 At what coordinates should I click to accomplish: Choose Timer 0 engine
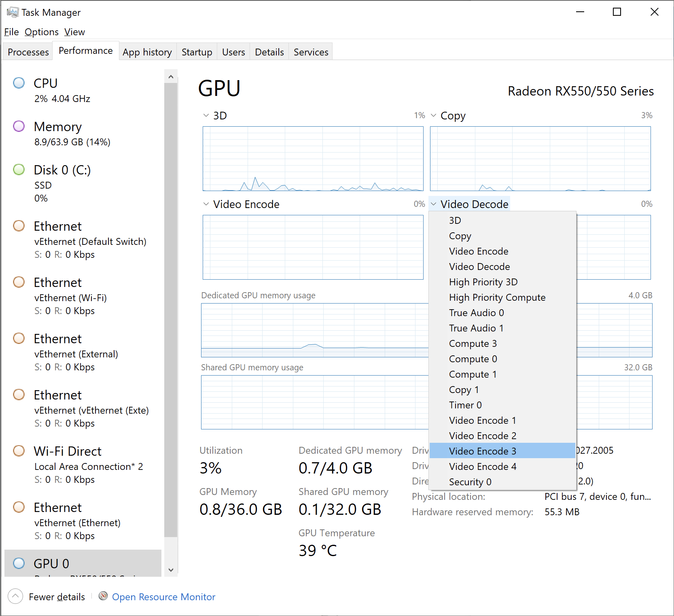pyautogui.click(x=502, y=405)
